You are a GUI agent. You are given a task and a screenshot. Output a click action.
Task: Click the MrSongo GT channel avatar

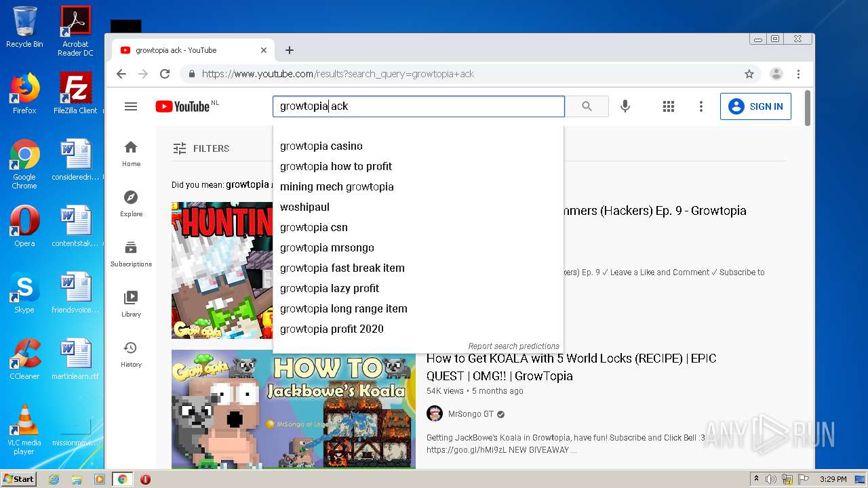tap(435, 413)
